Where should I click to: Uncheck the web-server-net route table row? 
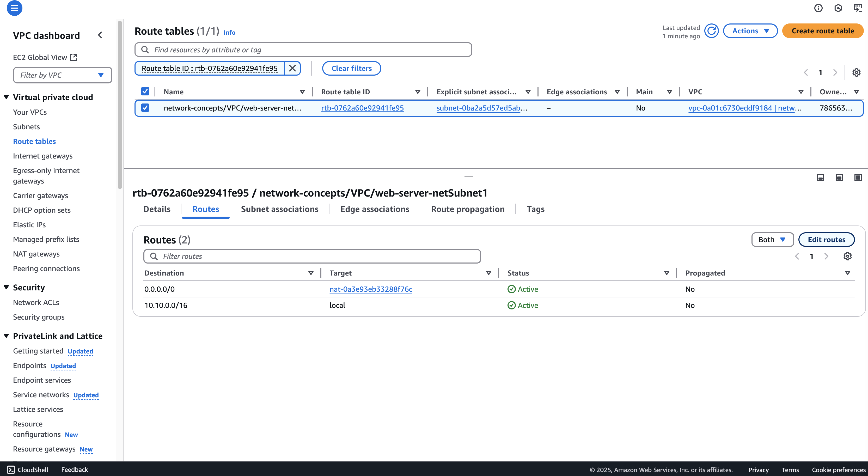[x=145, y=108]
